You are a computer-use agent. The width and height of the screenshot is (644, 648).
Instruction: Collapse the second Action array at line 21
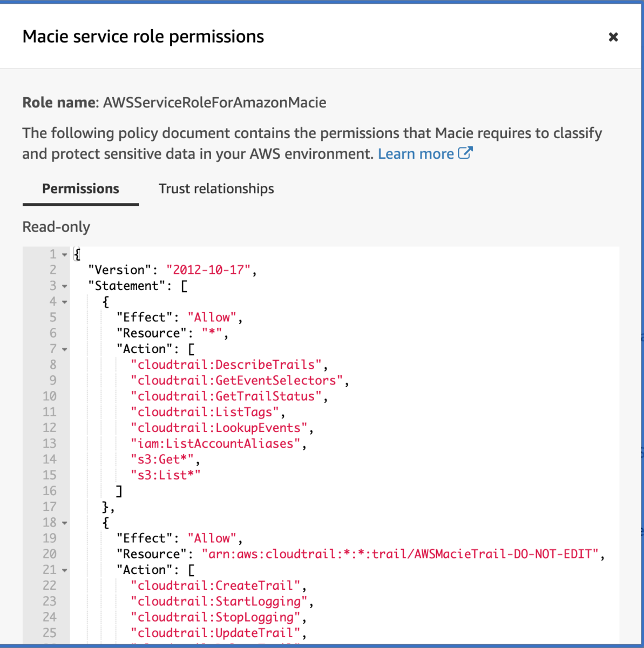65,570
